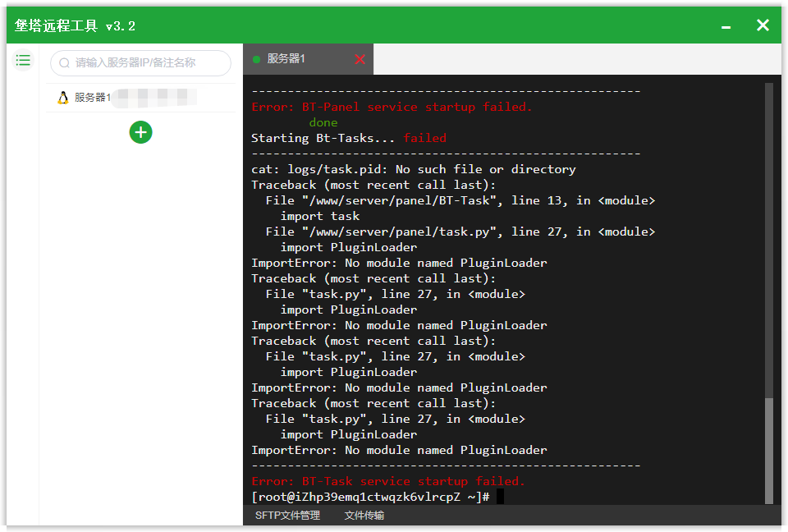Close the 堡塔远程工具 window
This screenshot has width=788, height=532.
click(763, 25)
